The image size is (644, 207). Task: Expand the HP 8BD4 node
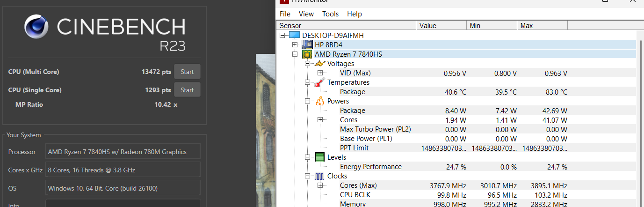pos(295,45)
